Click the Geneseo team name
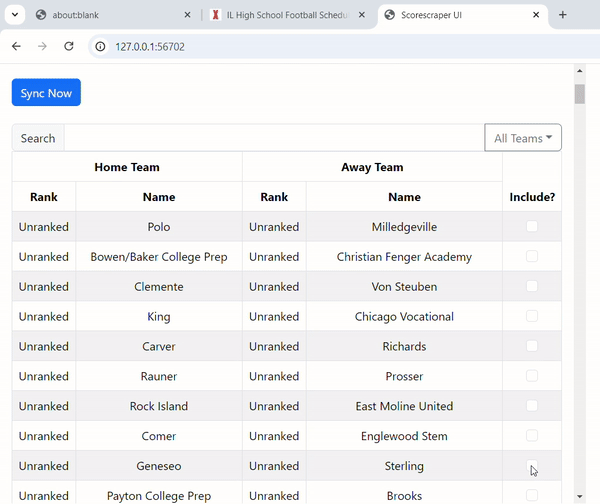 click(159, 466)
